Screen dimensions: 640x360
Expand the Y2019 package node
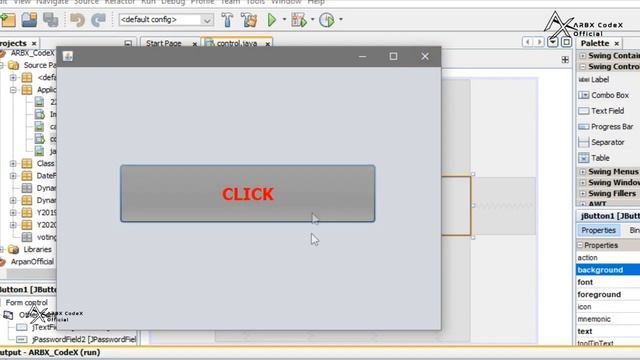[x=13, y=213]
